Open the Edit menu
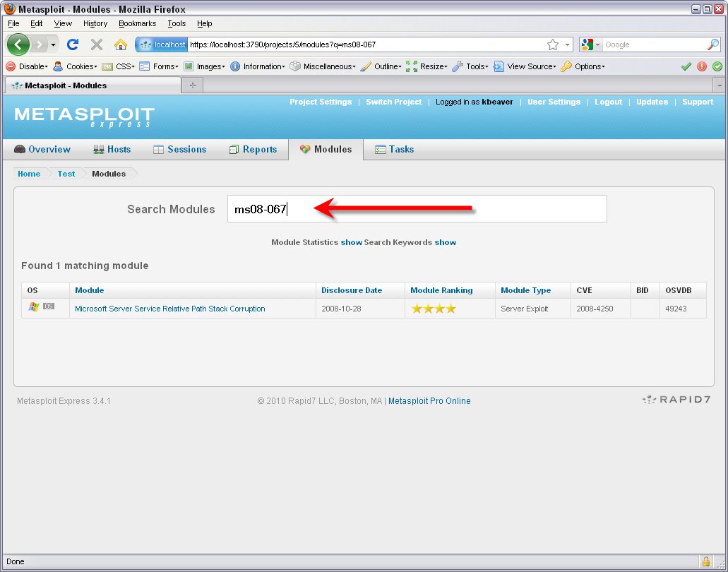 coord(36,23)
